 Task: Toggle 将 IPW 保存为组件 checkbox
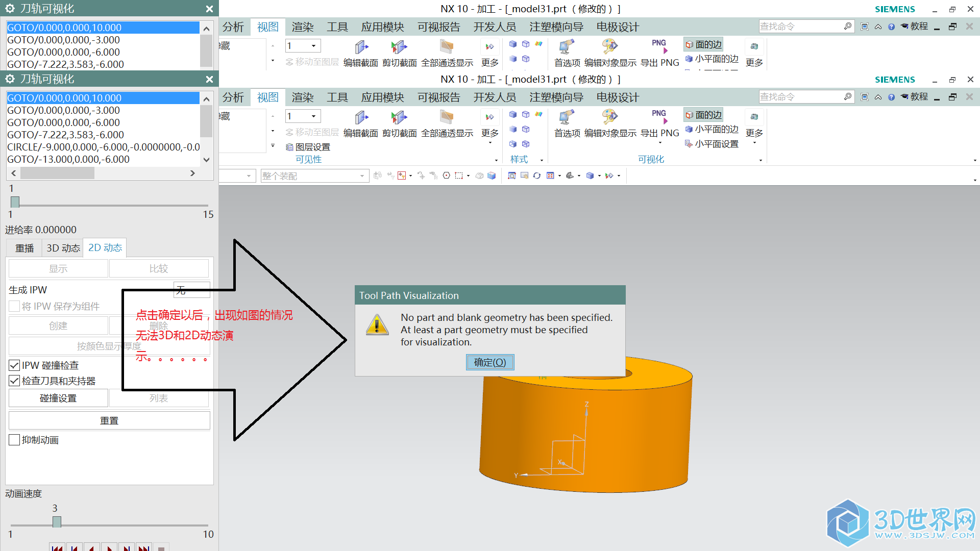coord(14,306)
